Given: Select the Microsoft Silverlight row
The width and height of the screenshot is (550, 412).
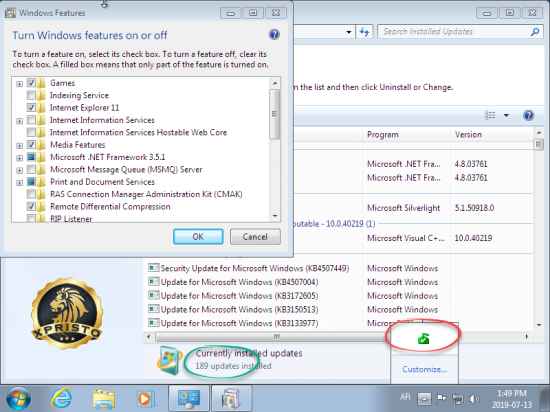Looking at the screenshot, I should click(x=414, y=208).
